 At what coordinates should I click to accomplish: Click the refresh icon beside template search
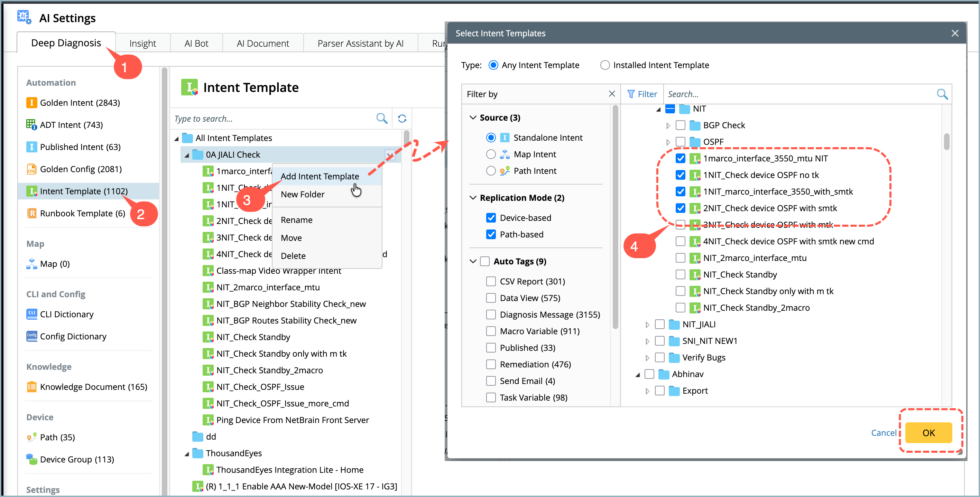tap(402, 119)
